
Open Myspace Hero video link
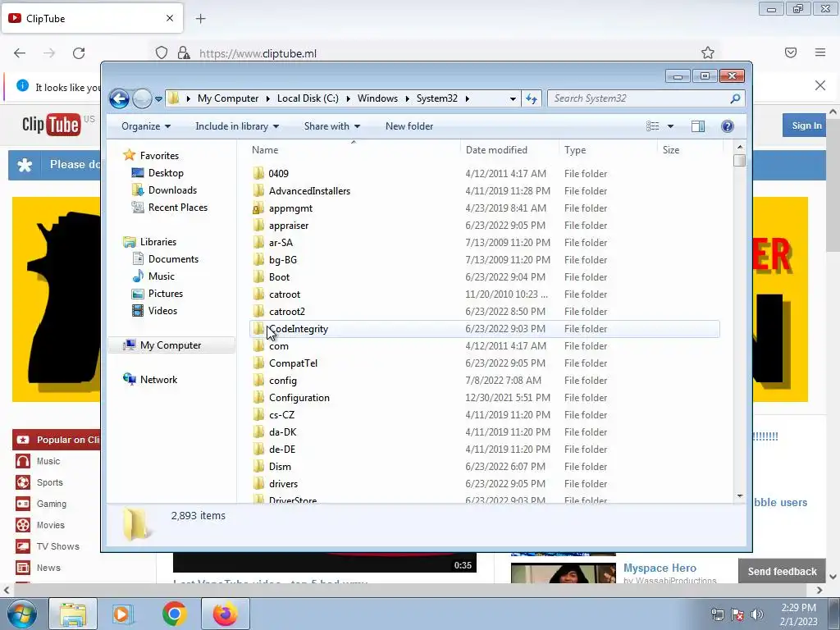coord(660,568)
